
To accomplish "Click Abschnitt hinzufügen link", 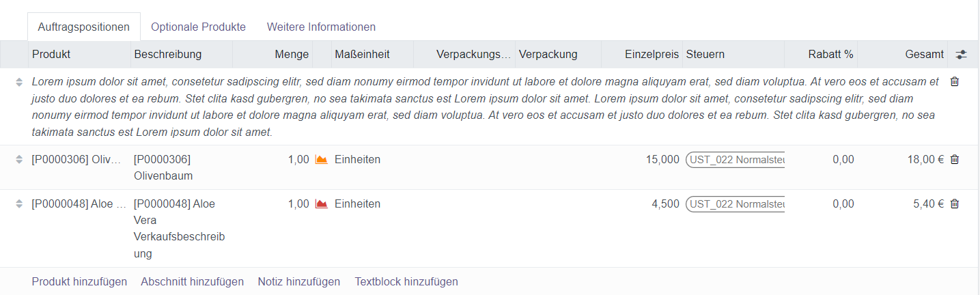I will [x=192, y=281].
